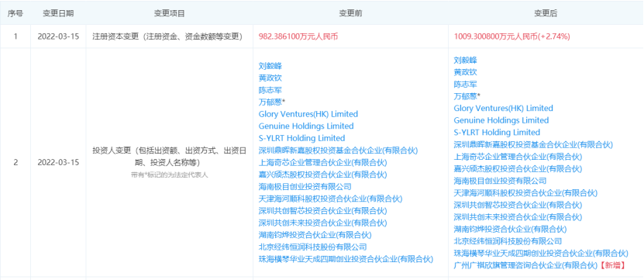Click the 变更日期 column header

point(58,13)
